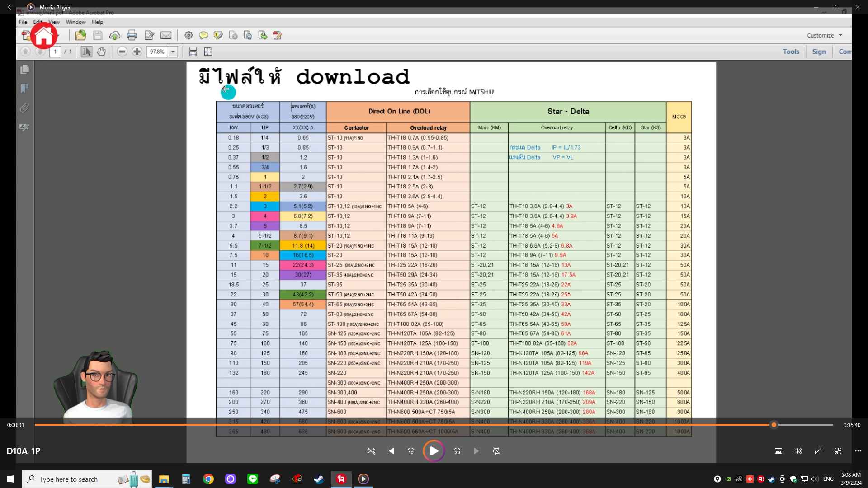Go back with Media Player arrow

click(x=10, y=7)
